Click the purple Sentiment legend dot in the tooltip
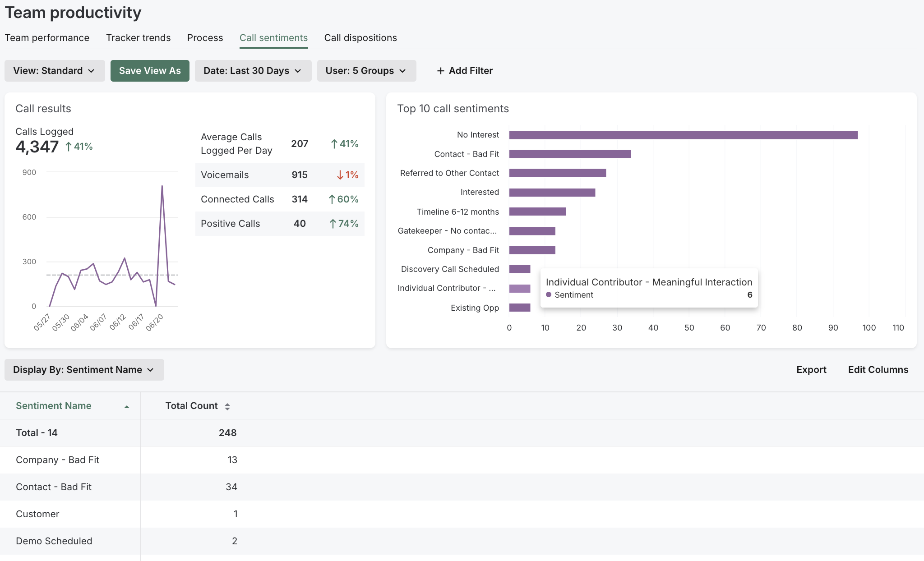Image resolution: width=924 pixels, height=561 pixels. coord(549,294)
